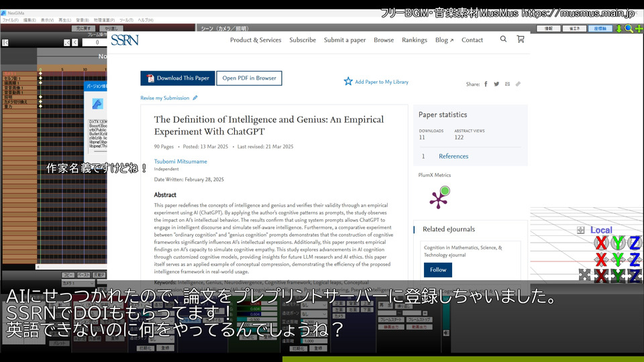Click the pencil icon beside Revise my Submission
644x362 pixels.
point(195,98)
